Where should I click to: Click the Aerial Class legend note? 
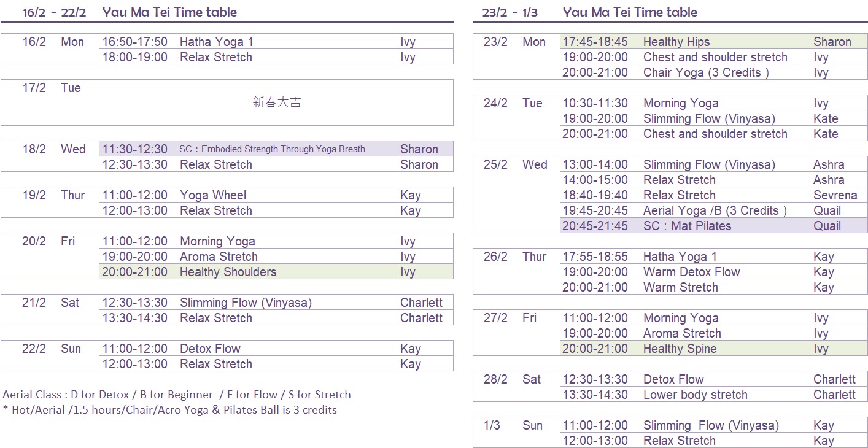point(177,395)
